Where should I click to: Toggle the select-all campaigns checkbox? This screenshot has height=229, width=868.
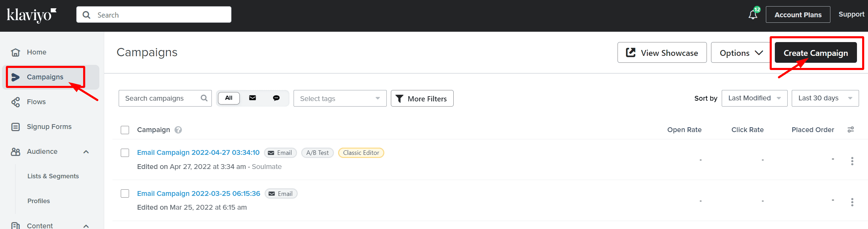125,130
